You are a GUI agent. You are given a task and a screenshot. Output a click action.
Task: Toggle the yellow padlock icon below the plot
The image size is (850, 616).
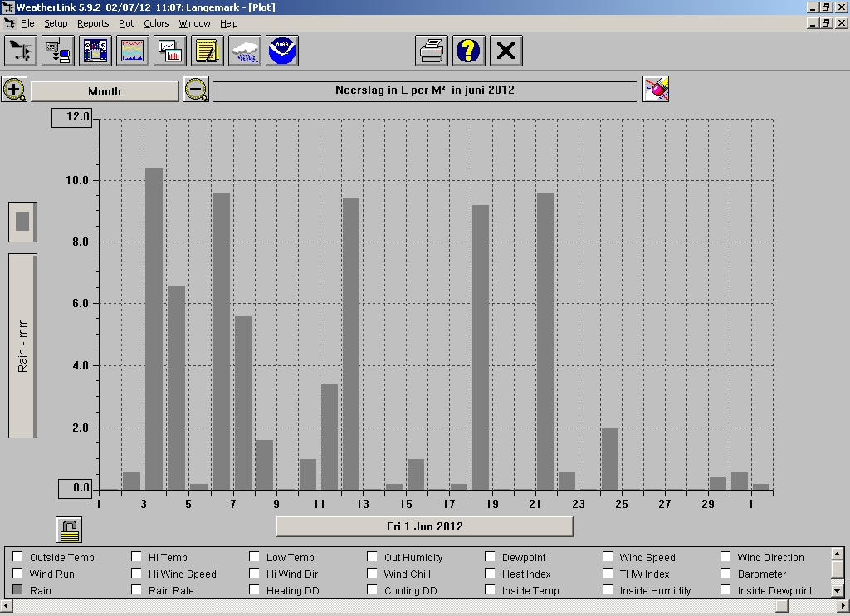tap(69, 530)
